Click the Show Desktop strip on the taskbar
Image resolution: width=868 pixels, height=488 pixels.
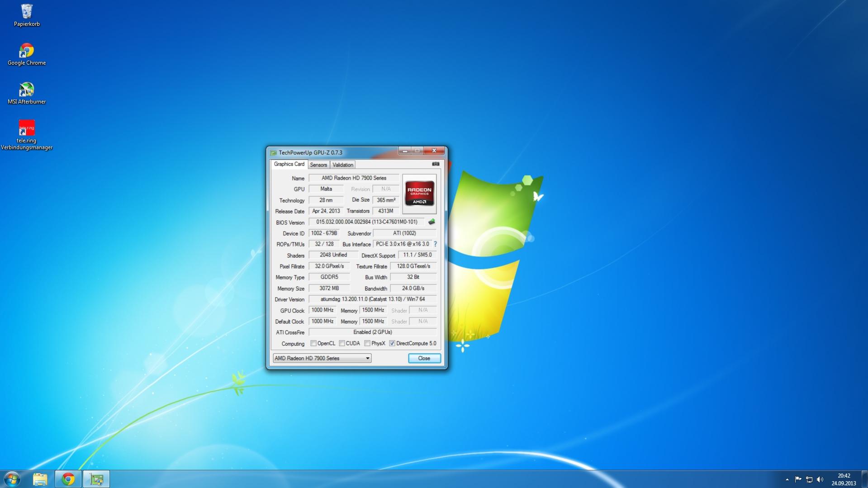(864, 479)
